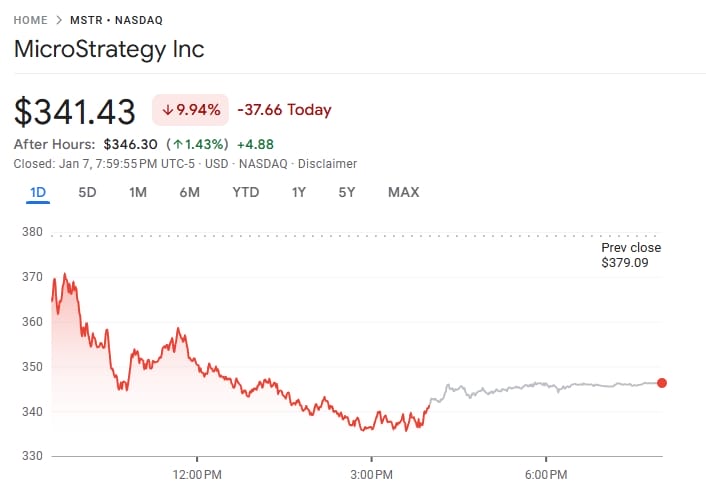Show the 1M price chart
706x494 pixels.
click(138, 192)
